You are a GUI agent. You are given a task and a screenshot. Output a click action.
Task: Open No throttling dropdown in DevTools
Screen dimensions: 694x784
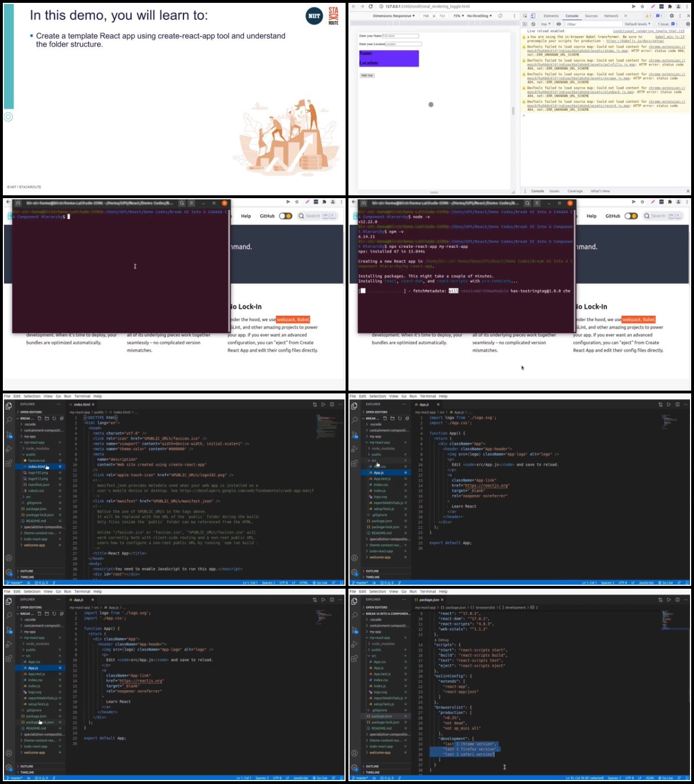[479, 16]
